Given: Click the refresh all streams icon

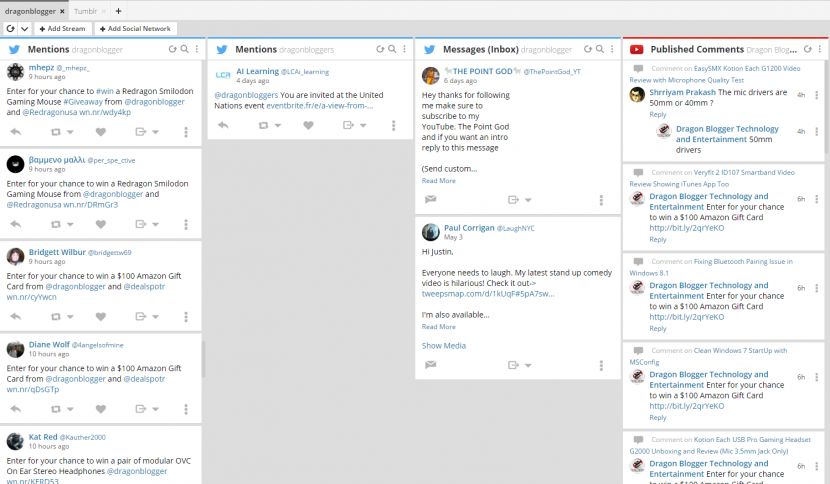Looking at the screenshot, I should [11, 29].
